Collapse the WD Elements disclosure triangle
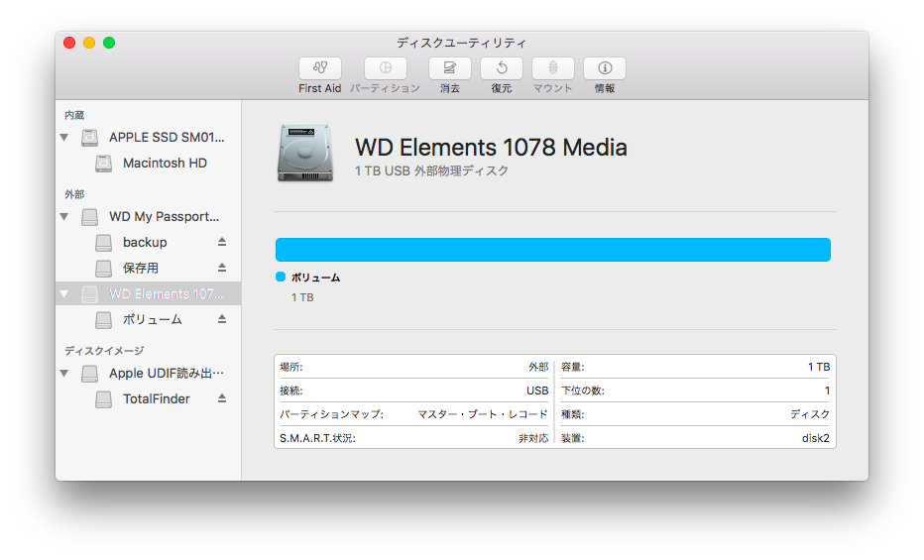 (64, 293)
